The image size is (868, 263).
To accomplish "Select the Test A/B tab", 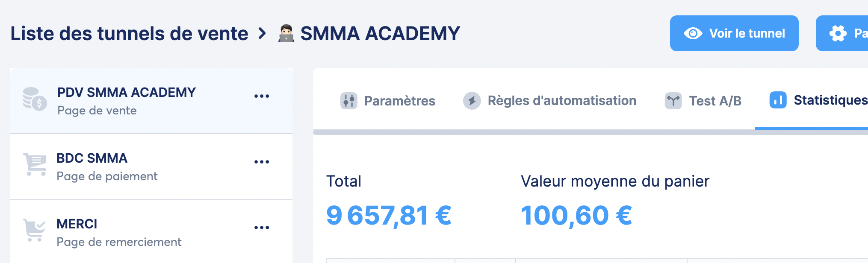I will 715,101.
